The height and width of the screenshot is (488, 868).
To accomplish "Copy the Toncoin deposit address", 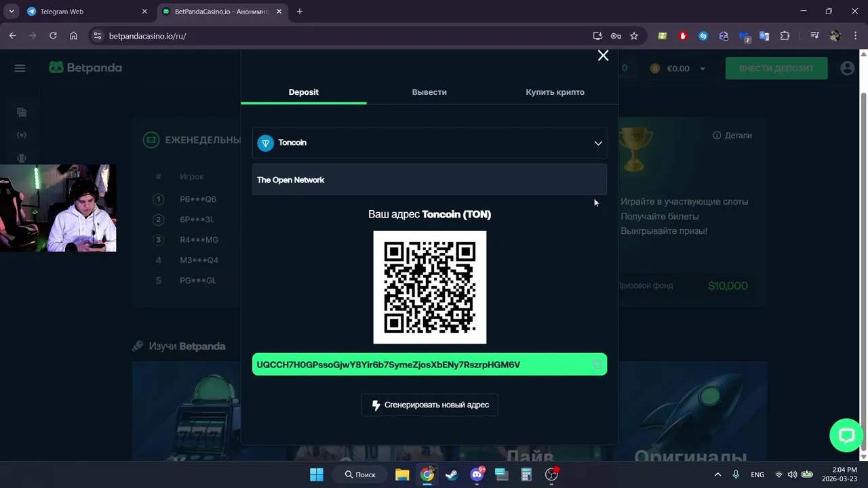I will 597,365.
